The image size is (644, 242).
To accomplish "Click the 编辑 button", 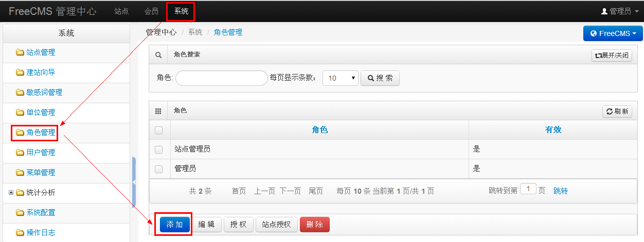I will (207, 225).
